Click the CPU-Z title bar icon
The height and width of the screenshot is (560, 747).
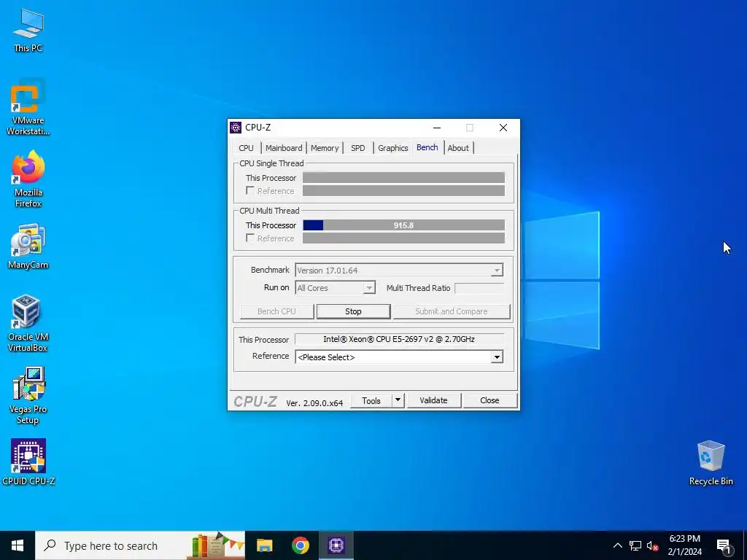pos(236,128)
